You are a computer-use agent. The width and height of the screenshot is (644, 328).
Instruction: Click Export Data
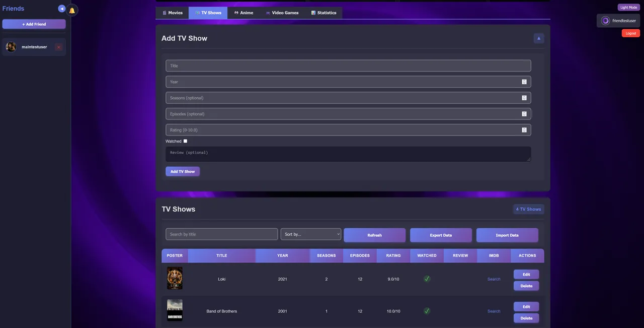coord(441,235)
